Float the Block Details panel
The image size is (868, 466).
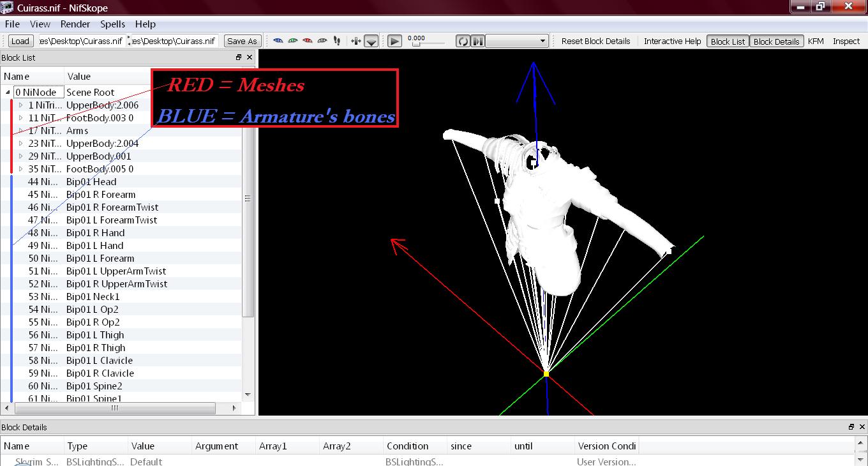tap(851, 427)
